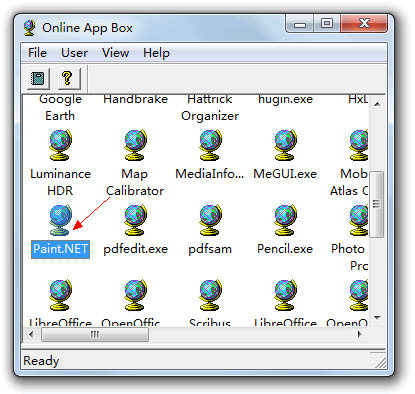The height and width of the screenshot is (394, 415).
Task: Select the hugin.exe label
Action: 285,99
